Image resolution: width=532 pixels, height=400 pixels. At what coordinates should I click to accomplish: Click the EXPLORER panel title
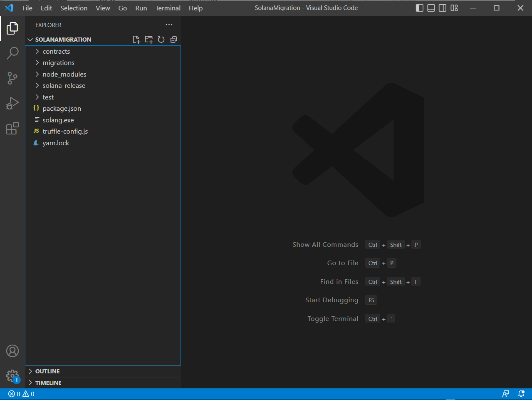pos(48,25)
